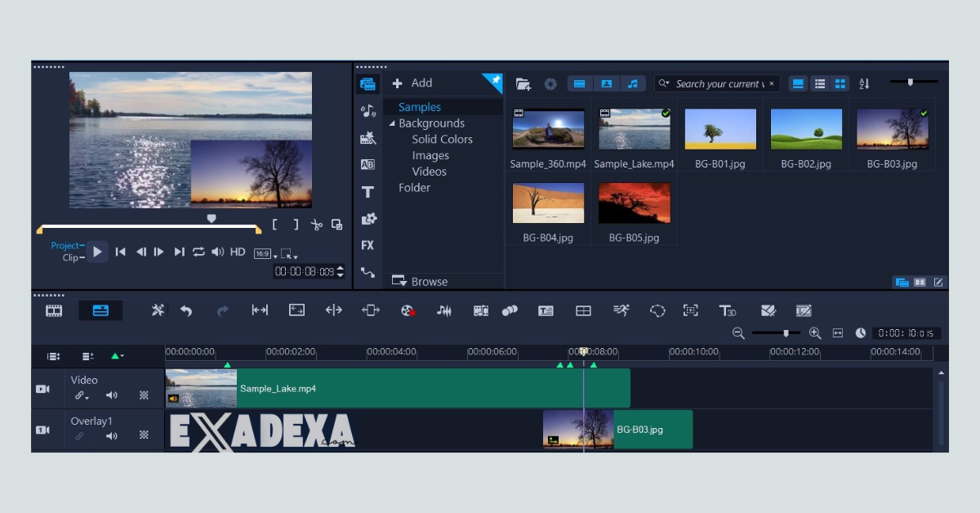Select the Title panel with the T icon
The image size is (980, 513).
coord(367,191)
